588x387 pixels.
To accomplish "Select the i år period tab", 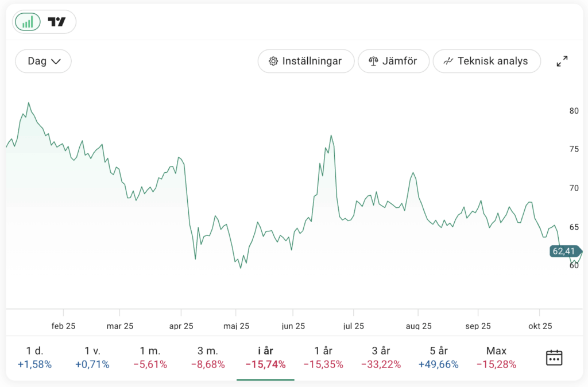I will (265, 357).
